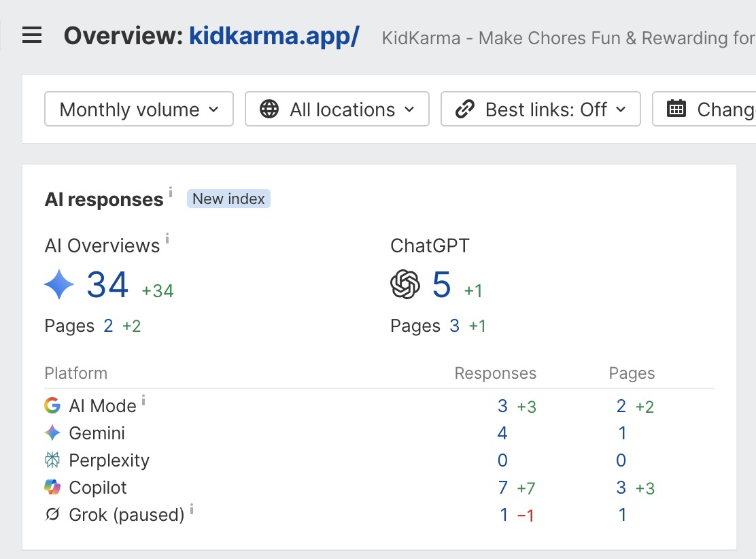
Task: Open Gemini responses value 4
Action: click(x=502, y=433)
